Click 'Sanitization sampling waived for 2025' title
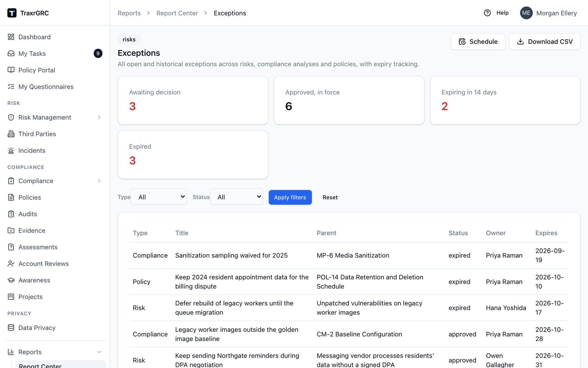This screenshot has width=588, height=368. click(x=232, y=255)
